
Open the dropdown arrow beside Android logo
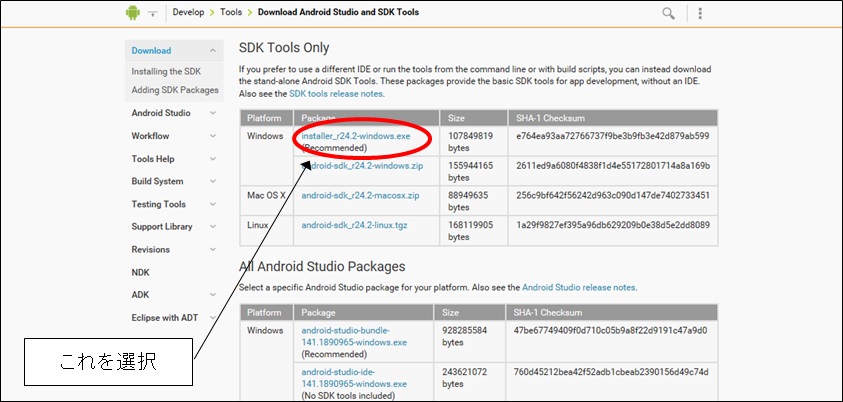[153, 13]
